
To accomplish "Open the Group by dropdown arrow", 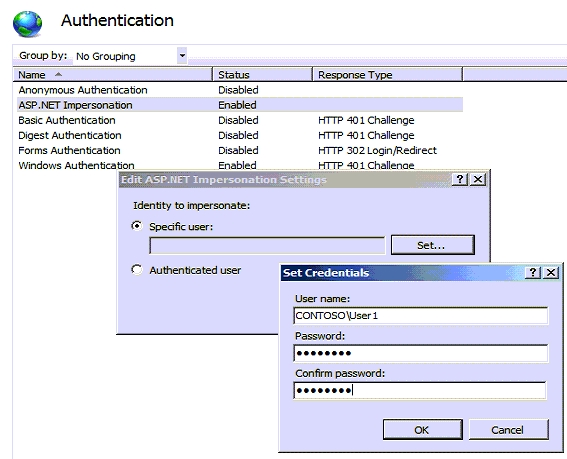I will click(182, 56).
